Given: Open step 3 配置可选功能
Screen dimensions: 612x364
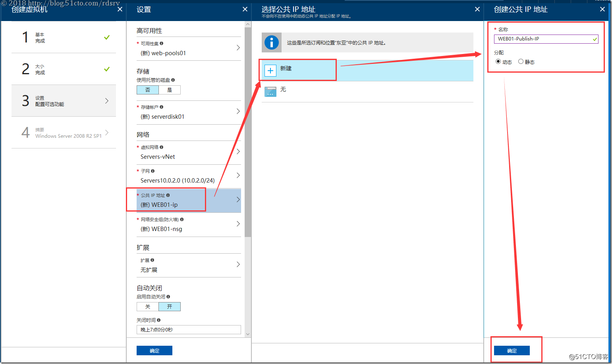Looking at the screenshot, I should (x=64, y=101).
